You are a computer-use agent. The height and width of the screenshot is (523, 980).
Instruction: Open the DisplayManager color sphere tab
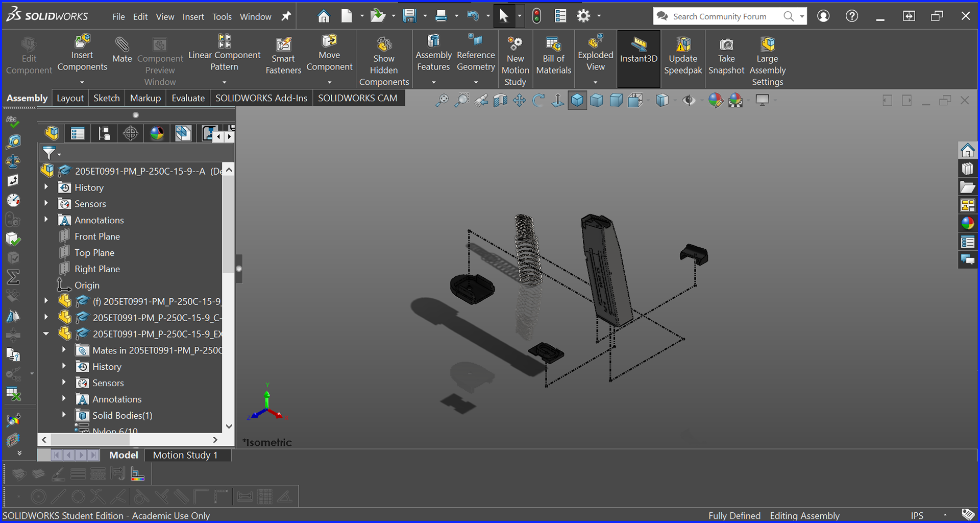coord(157,133)
